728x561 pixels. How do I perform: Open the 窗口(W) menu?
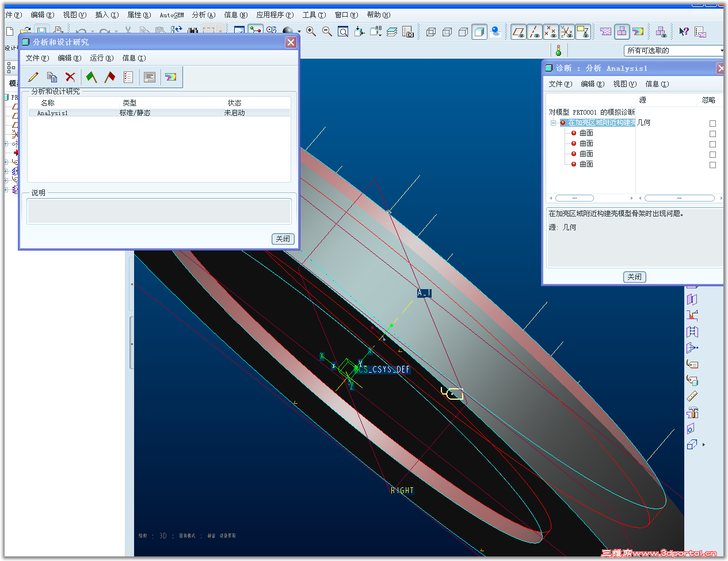pyautogui.click(x=346, y=15)
